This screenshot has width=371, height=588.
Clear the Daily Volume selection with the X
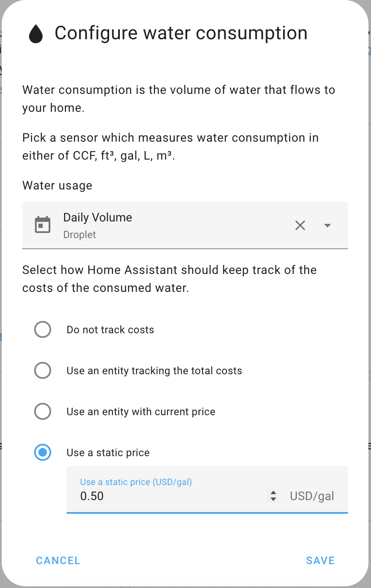coord(300,225)
